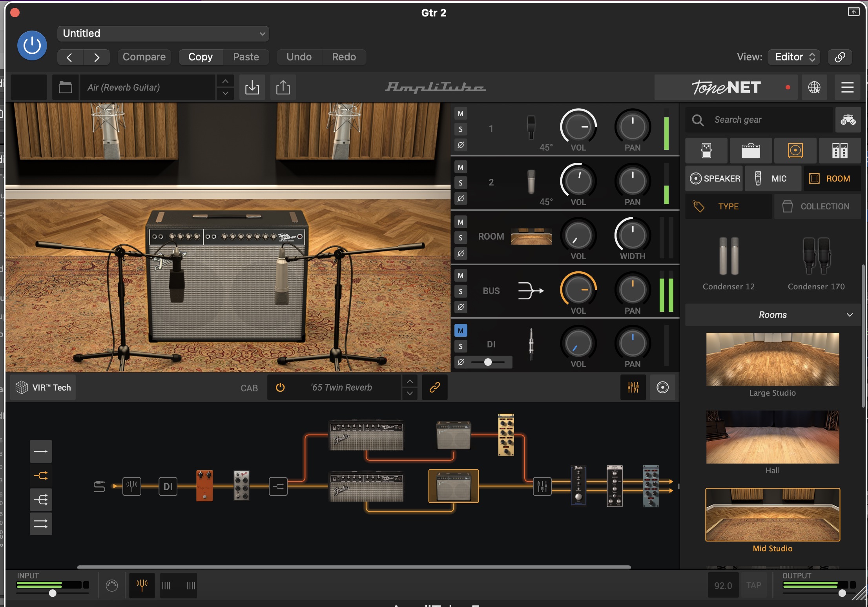Select the TYPE filter tab
This screenshot has width=868, height=607.
click(x=729, y=206)
